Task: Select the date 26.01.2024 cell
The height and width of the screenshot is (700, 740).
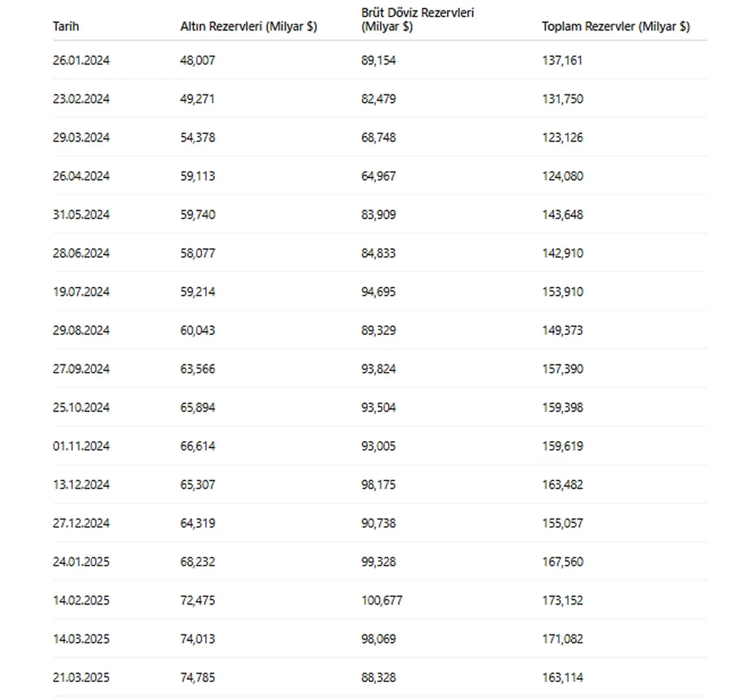Action: (81, 60)
